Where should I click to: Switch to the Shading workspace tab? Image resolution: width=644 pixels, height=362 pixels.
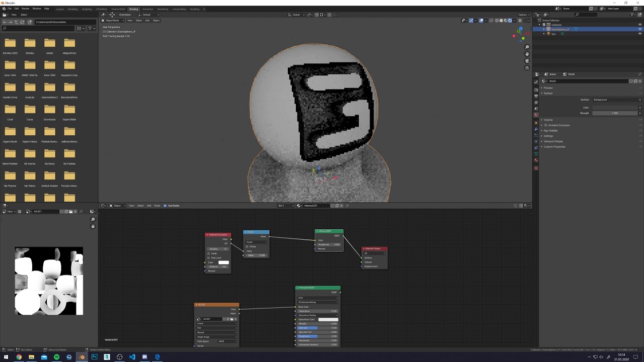tap(133, 9)
